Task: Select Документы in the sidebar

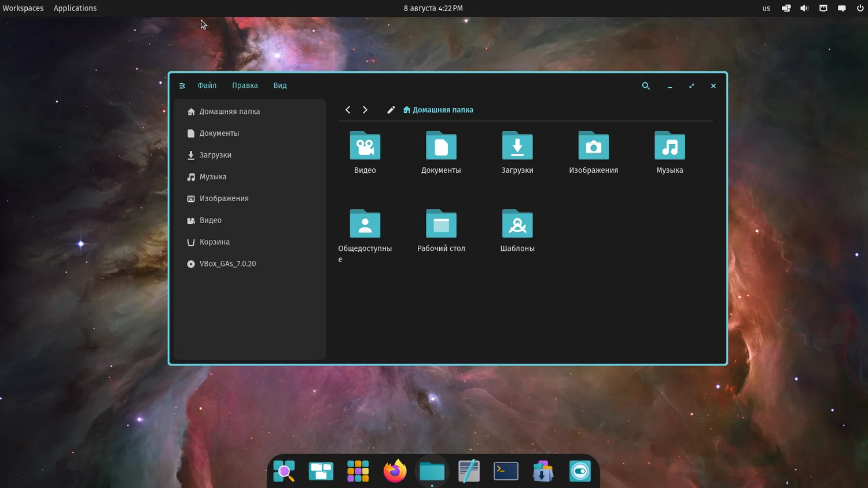Action: [x=219, y=133]
